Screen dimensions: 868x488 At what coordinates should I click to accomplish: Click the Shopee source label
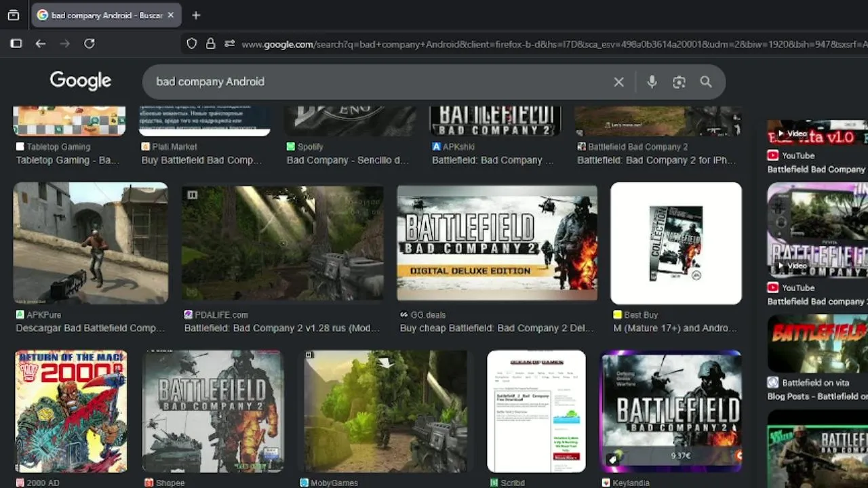(x=170, y=483)
